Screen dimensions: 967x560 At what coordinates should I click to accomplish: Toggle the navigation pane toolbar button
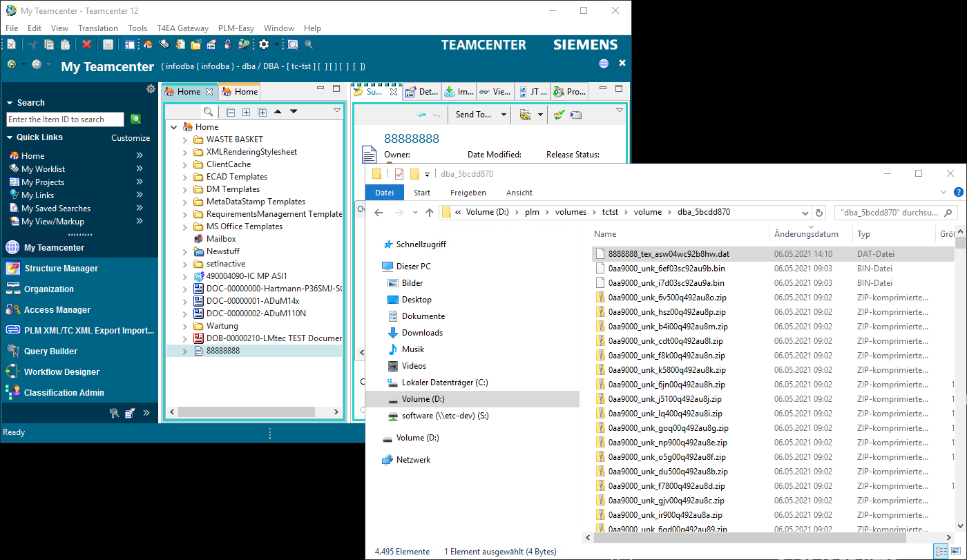pos(129,45)
